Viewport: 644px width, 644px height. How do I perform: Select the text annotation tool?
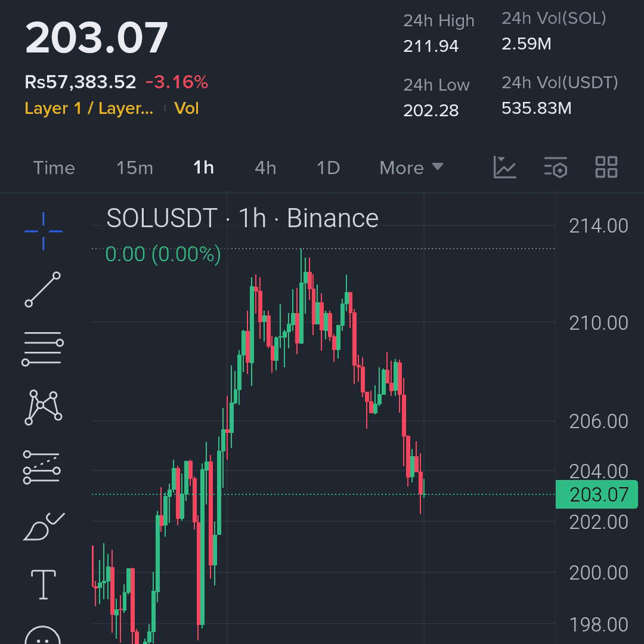[x=44, y=584]
